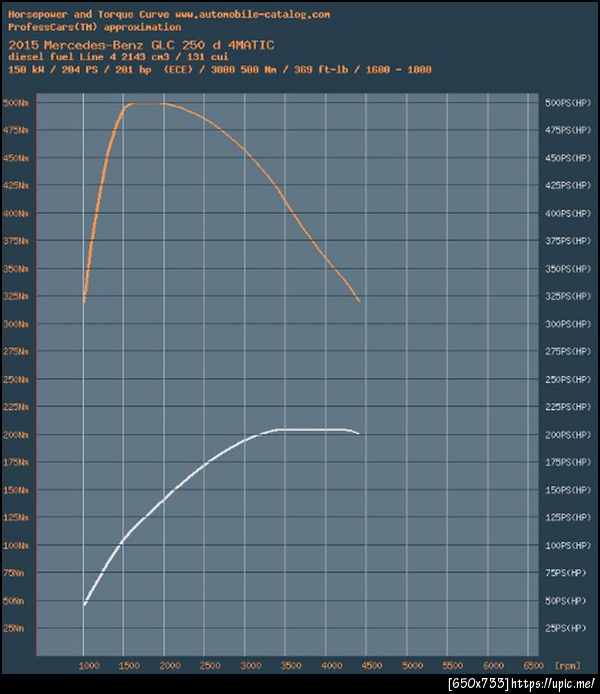The image size is (600, 694).
Task: Click the '50PS(HP)' right axis label
Action: [x=565, y=601]
